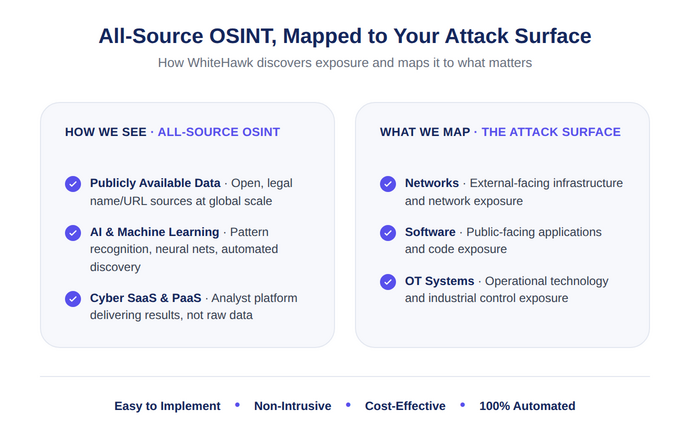The height and width of the screenshot is (440, 690).
Task: Click the checkmark icon beside Software
Action: coord(388,233)
